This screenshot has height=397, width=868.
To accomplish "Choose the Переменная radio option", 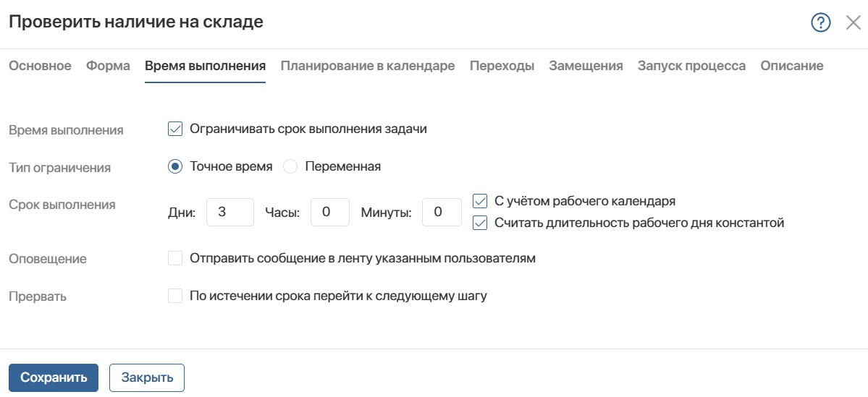I will click(x=290, y=166).
